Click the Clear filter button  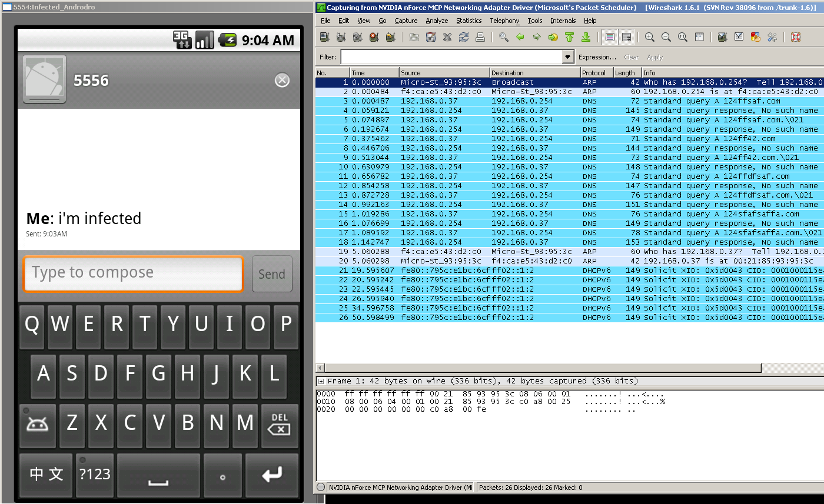632,57
